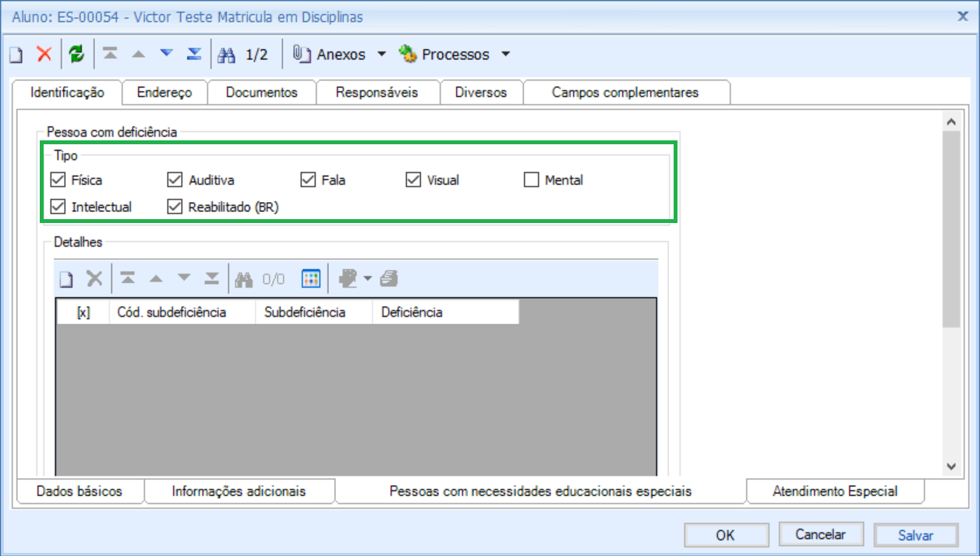Click the Anexos paperclip icon
Screen dimensions: 980x556
pyautogui.click(x=302, y=54)
